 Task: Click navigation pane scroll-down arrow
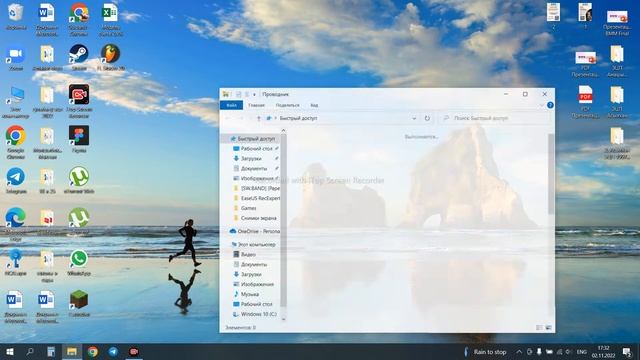283,319
